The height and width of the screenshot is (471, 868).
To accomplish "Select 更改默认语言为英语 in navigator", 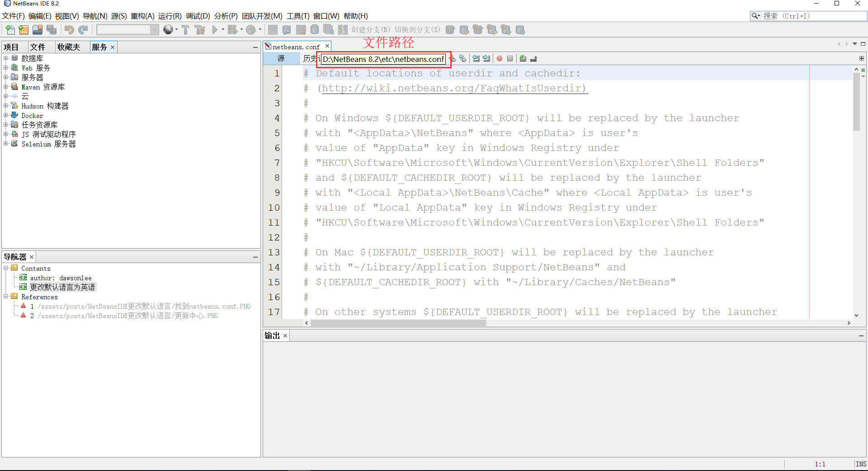I will [62, 287].
